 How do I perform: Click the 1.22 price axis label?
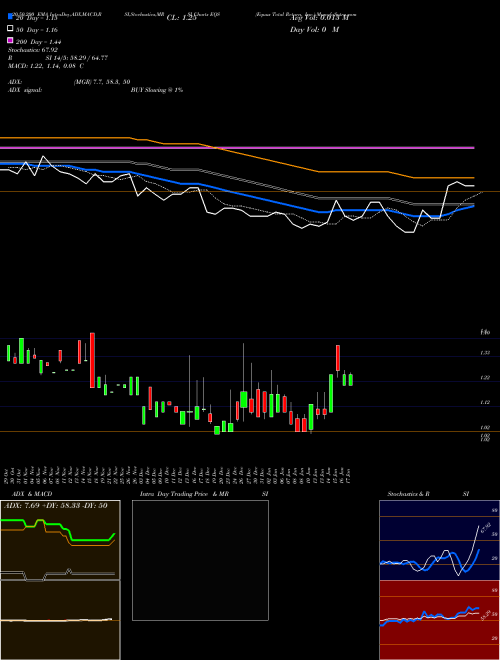point(485,378)
